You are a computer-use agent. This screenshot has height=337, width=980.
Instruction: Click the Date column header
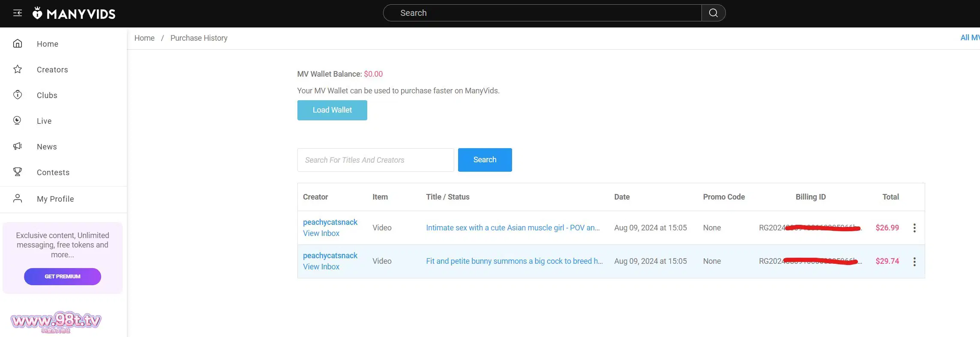[622, 197]
